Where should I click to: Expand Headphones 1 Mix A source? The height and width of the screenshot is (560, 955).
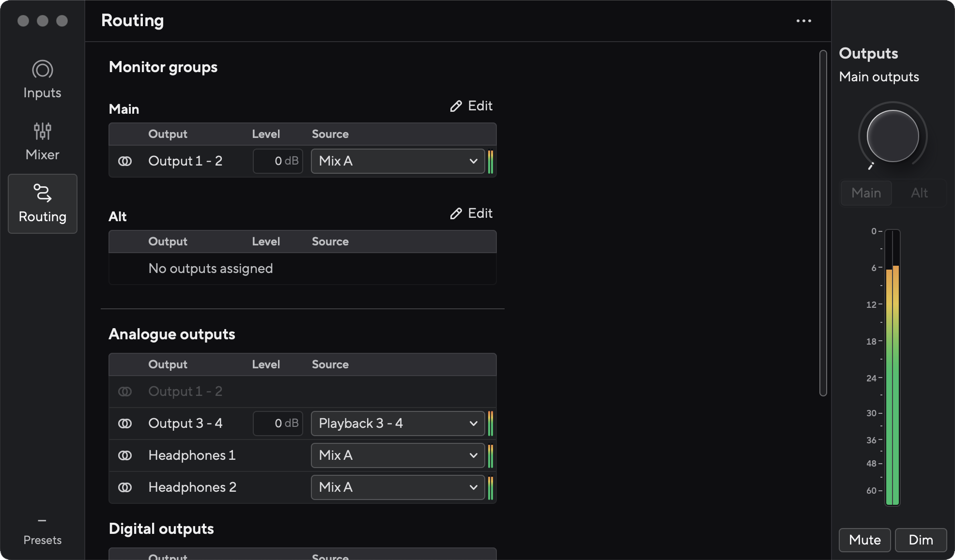397,455
